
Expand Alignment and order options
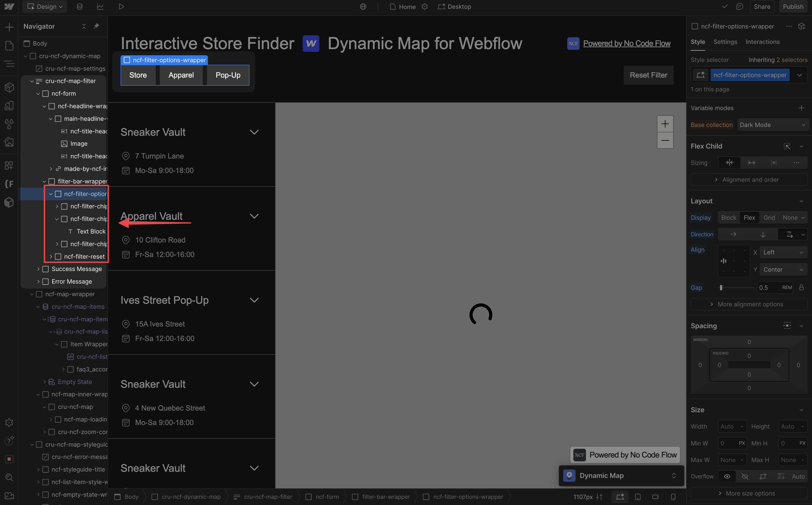749,180
